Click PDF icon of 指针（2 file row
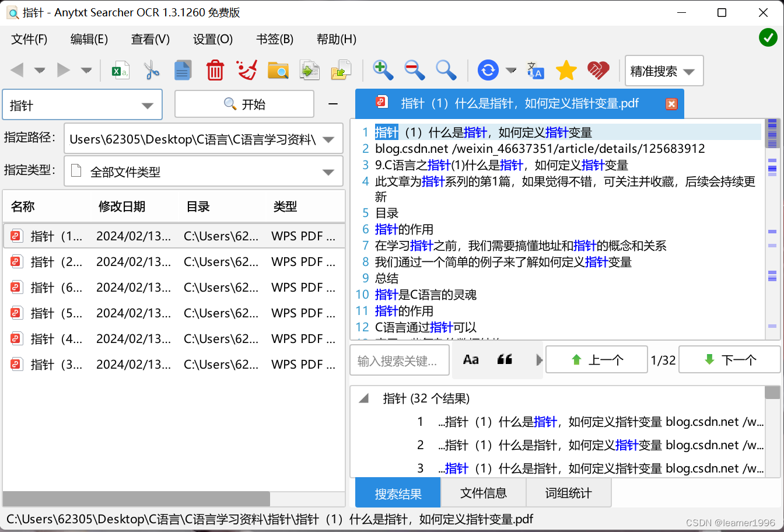 click(17, 261)
